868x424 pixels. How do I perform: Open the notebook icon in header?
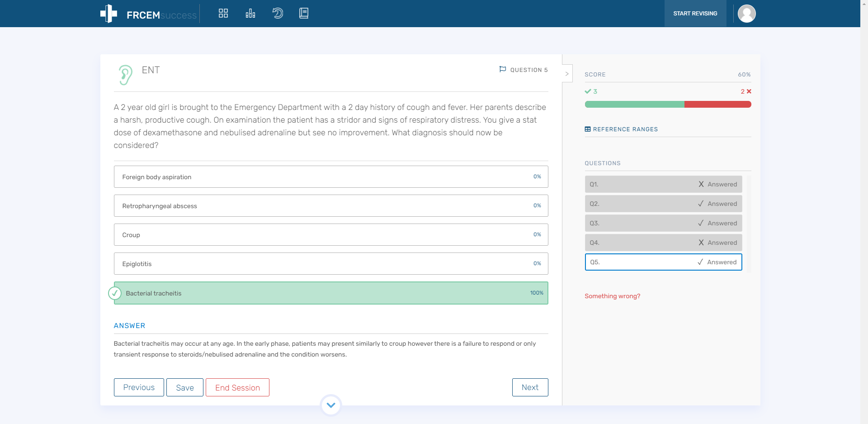(304, 13)
